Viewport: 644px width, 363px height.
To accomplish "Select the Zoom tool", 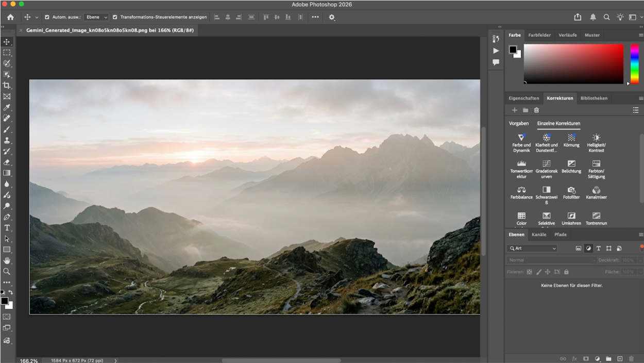I will point(7,271).
